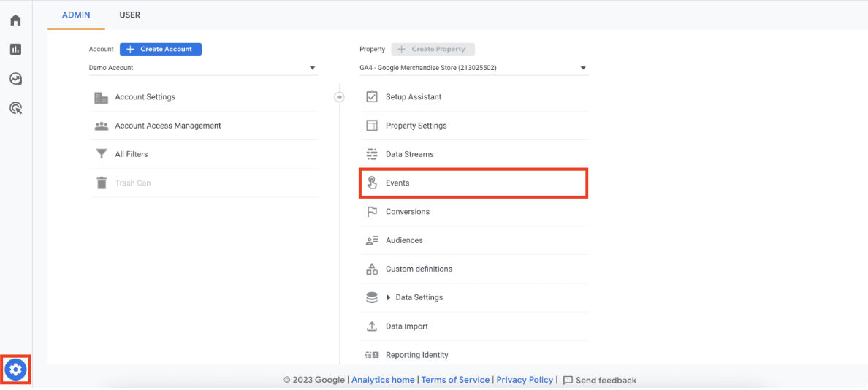Follow the Privacy Policy link
This screenshot has height=390, width=868.
525,380
